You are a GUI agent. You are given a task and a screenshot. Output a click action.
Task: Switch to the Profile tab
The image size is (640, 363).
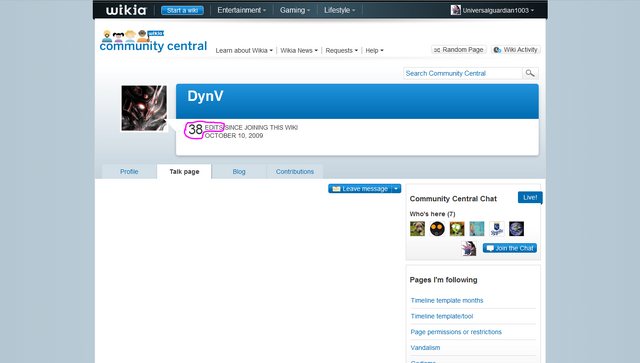click(129, 171)
